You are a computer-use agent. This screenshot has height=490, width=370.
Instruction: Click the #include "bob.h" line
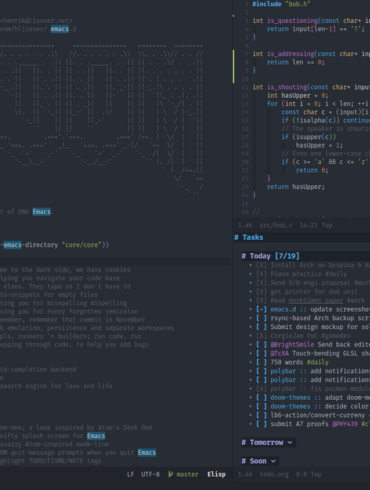pyautogui.click(x=281, y=4)
